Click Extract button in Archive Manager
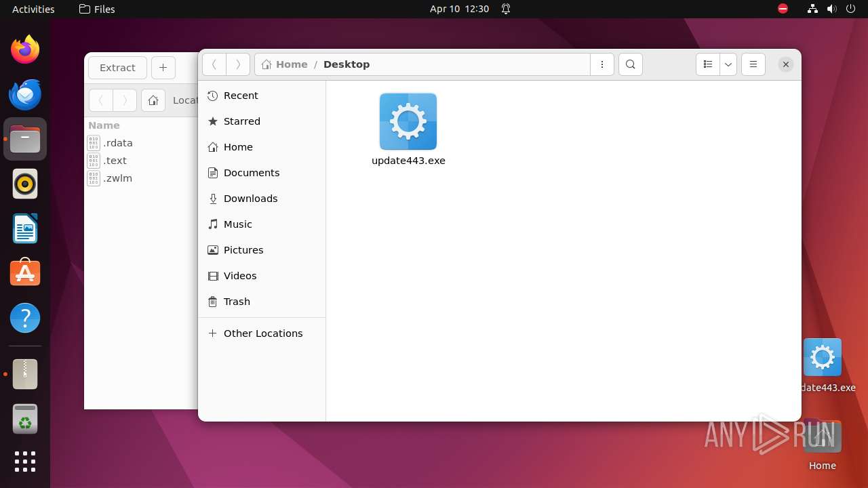The width and height of the screenshot is (868, 488). 117,68
